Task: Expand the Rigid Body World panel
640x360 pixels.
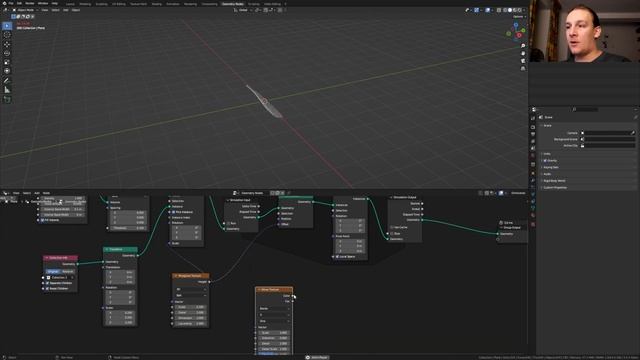Action: click(553, 181)
